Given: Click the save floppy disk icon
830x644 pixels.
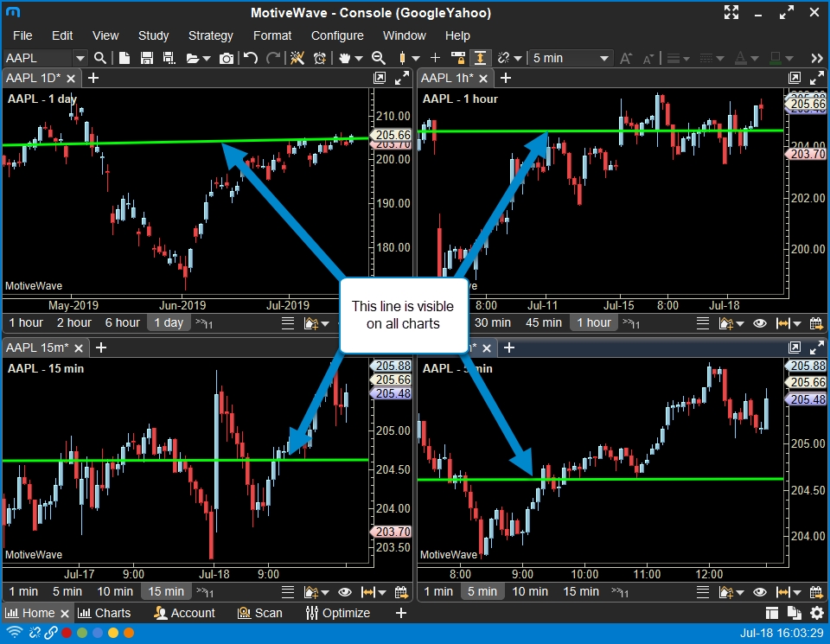Looking at the screenshot, I should (146, 58).
